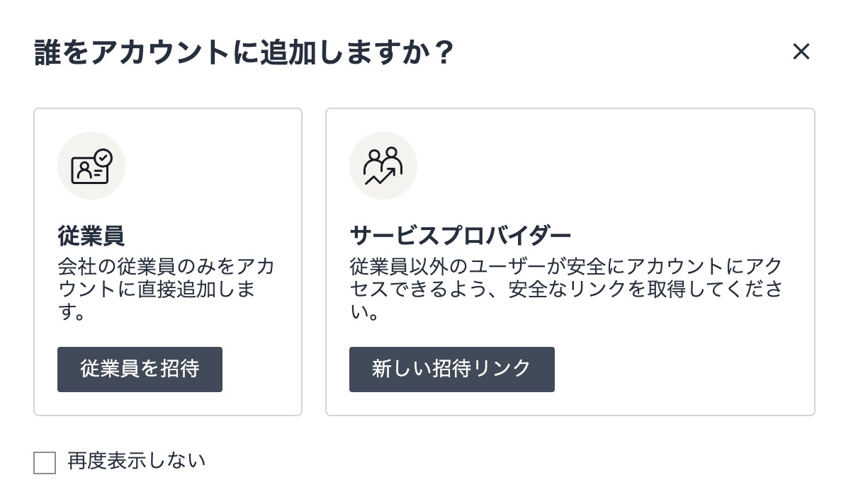This screenshot has width=846, height=504.
Task: Click the dialog title 誰をアカウントに追加しますか？
Action: (x=243, y=53)
